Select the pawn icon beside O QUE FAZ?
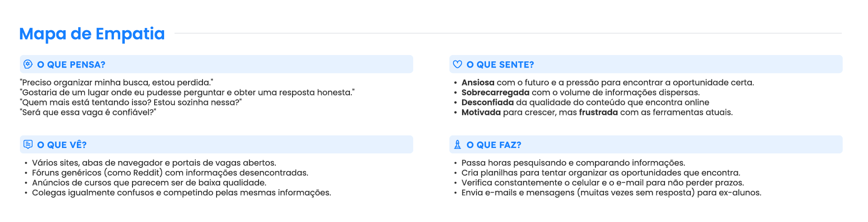 (x=457, y=144)
